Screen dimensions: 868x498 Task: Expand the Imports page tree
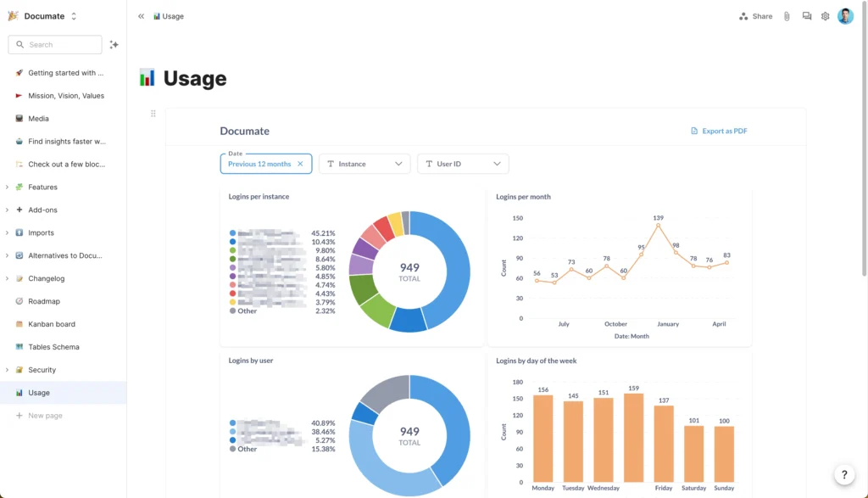click(x=7, y=232)
